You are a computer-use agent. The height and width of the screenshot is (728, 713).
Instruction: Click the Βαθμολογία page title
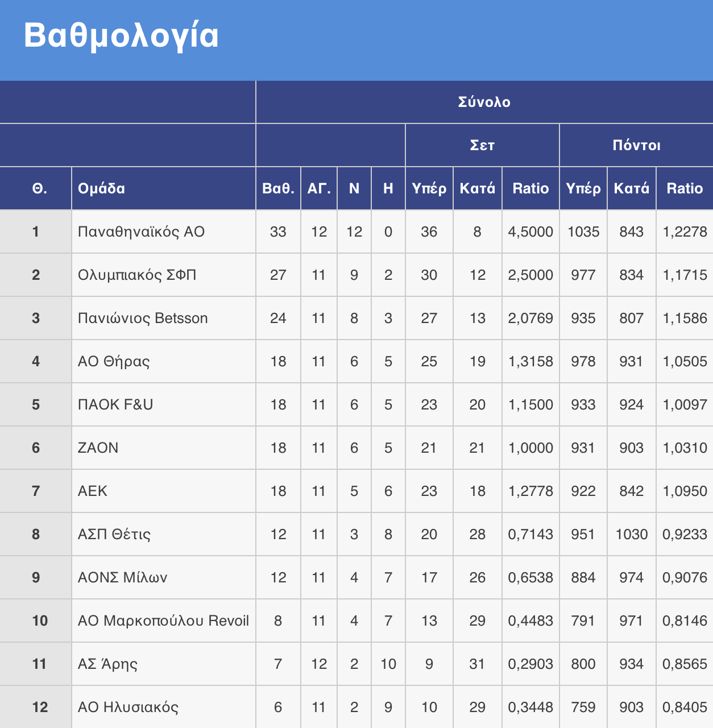click(x=121, y=36)
